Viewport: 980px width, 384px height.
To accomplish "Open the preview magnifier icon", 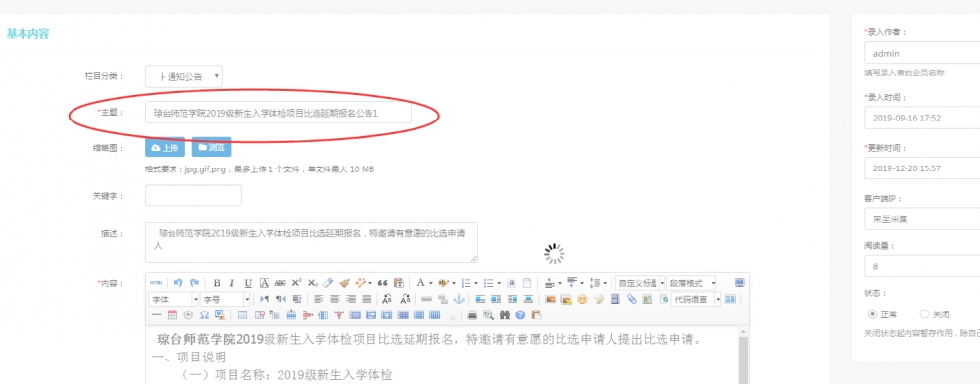I will coord(489,314).
